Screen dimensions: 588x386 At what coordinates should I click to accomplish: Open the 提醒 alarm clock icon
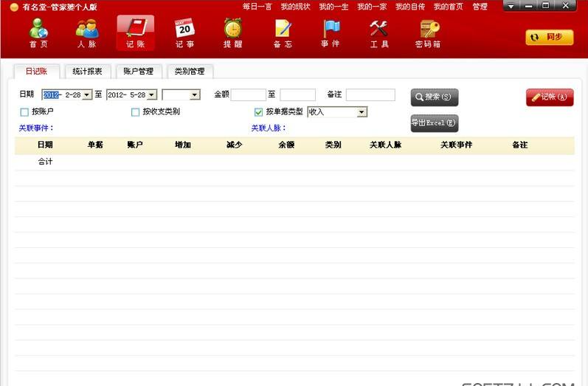click(x=232, y=33)
